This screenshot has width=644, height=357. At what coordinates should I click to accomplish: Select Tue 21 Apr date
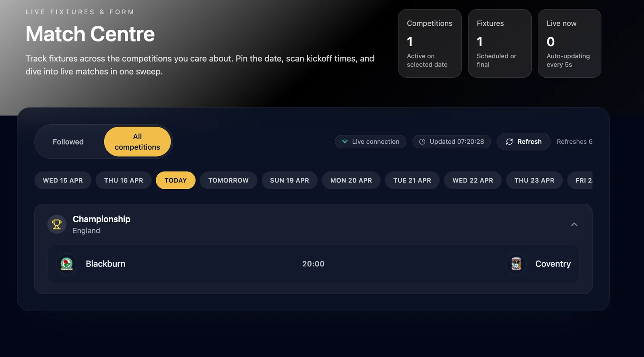point(412,180)
